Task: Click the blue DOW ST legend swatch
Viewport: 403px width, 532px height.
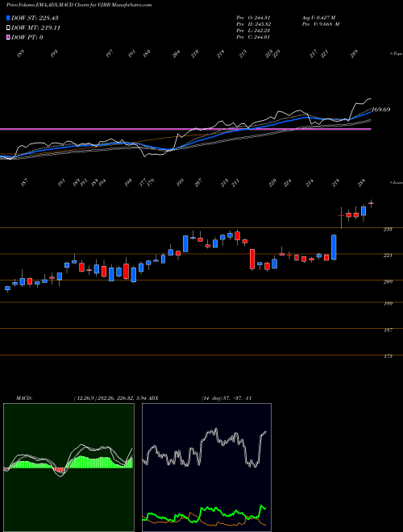Action: [x=8, y=18]
